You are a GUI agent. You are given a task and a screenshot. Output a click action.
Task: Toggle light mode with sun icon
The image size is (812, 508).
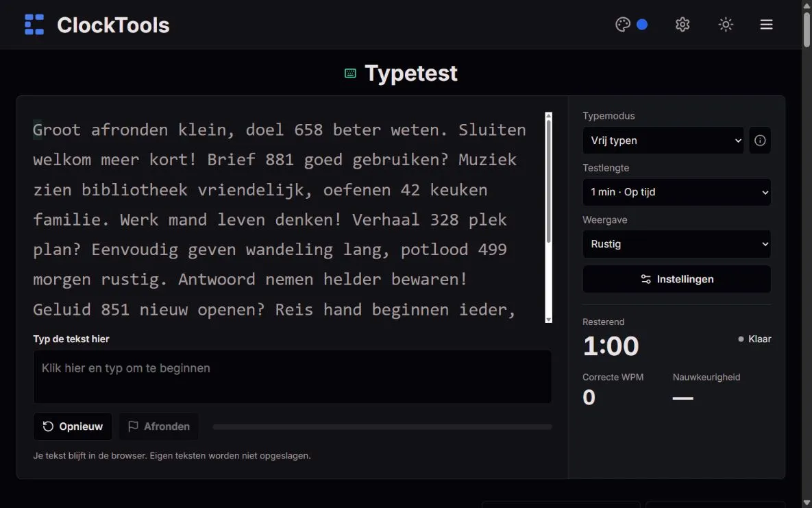726,25
